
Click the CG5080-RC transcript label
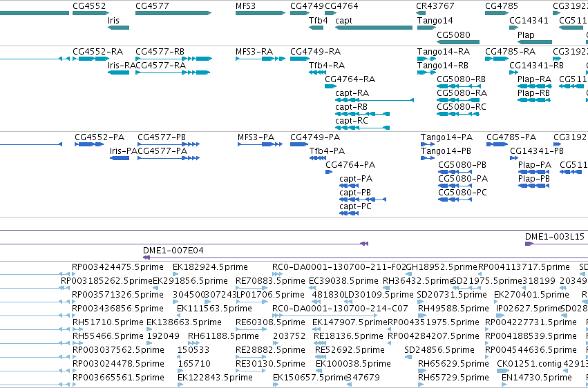[462, 107]
